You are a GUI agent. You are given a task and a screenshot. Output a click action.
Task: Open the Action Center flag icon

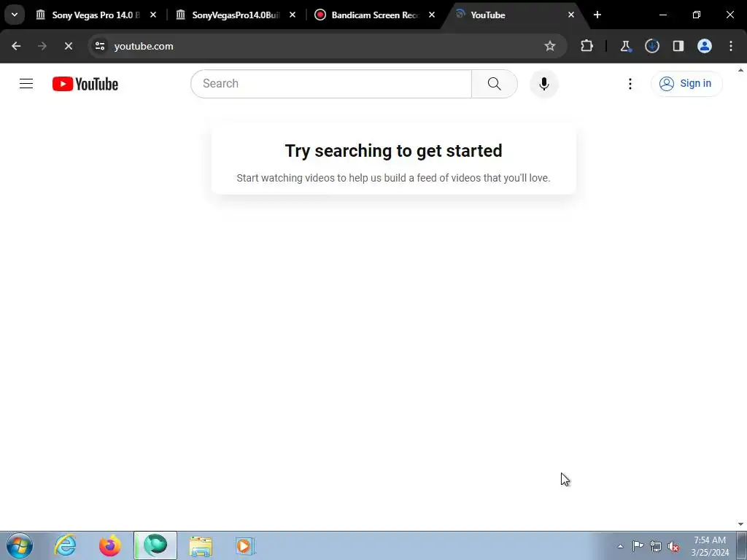[638, 546]
